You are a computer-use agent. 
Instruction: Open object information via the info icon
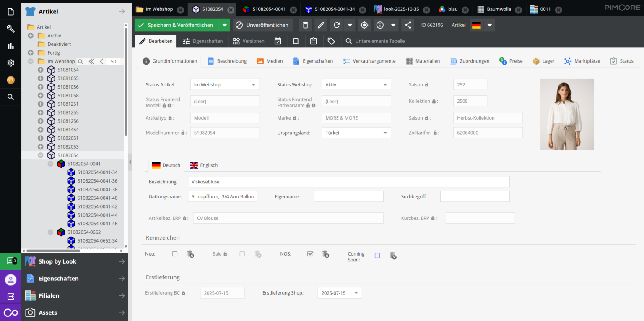tap(380, 25)
